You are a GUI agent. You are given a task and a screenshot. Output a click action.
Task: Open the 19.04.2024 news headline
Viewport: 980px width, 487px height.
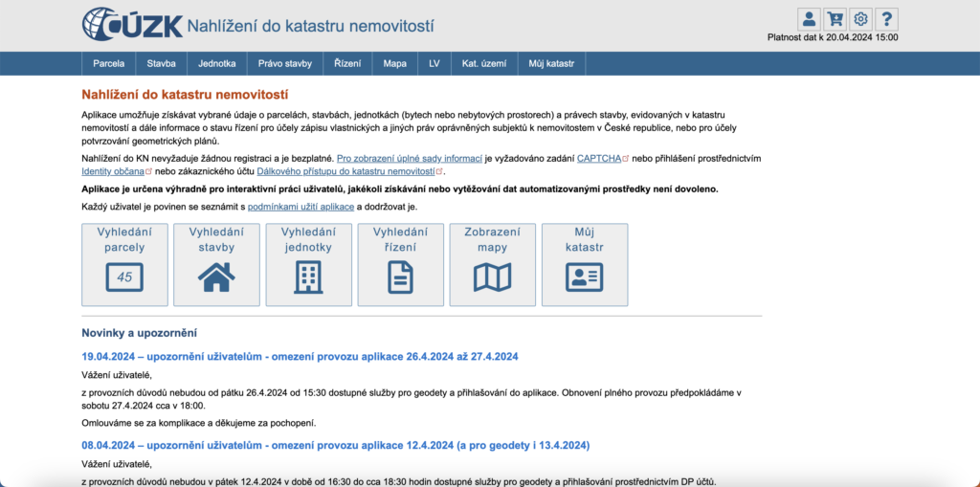pyautogui.click(x=300, y=357)
